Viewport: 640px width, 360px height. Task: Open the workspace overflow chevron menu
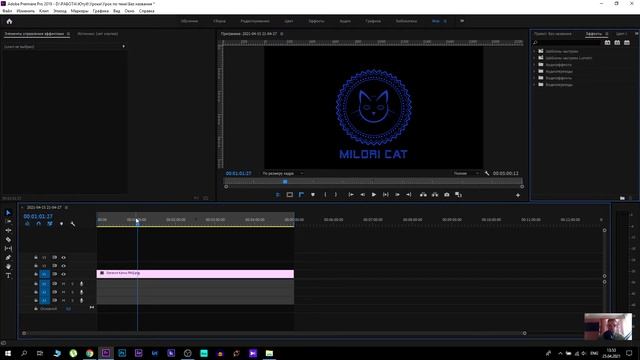(x=462, y=21)
